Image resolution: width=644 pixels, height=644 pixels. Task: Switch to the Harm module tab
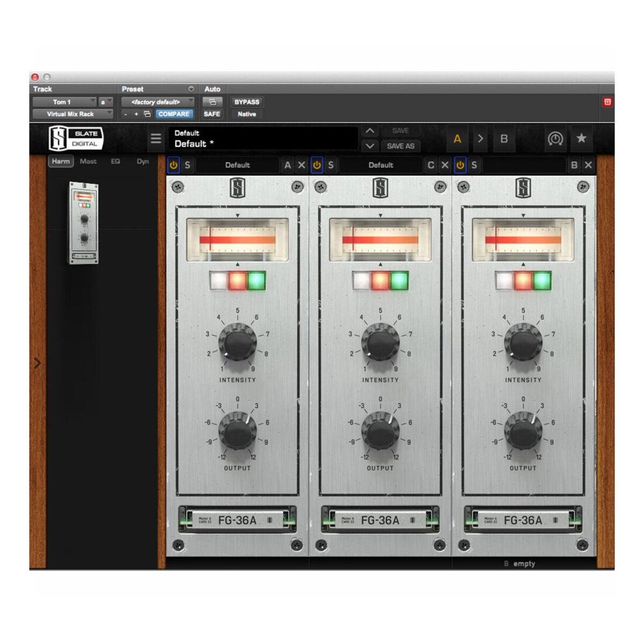[61, 162]
